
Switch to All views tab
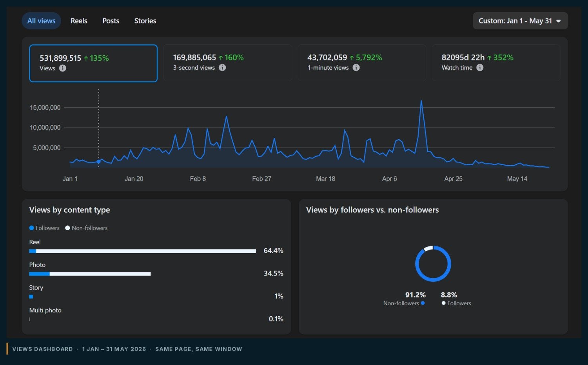point(41,21)
